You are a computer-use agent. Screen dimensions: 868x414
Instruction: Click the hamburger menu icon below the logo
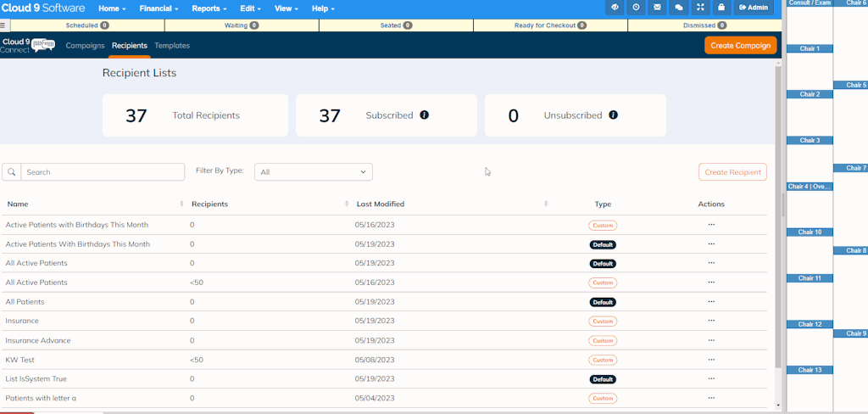pos(3,25)
